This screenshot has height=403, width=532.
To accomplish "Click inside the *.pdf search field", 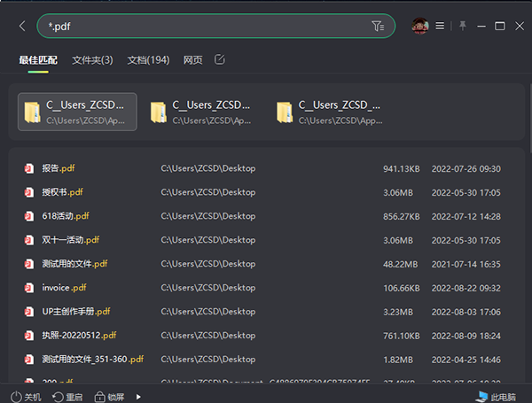I will [204, 27].
